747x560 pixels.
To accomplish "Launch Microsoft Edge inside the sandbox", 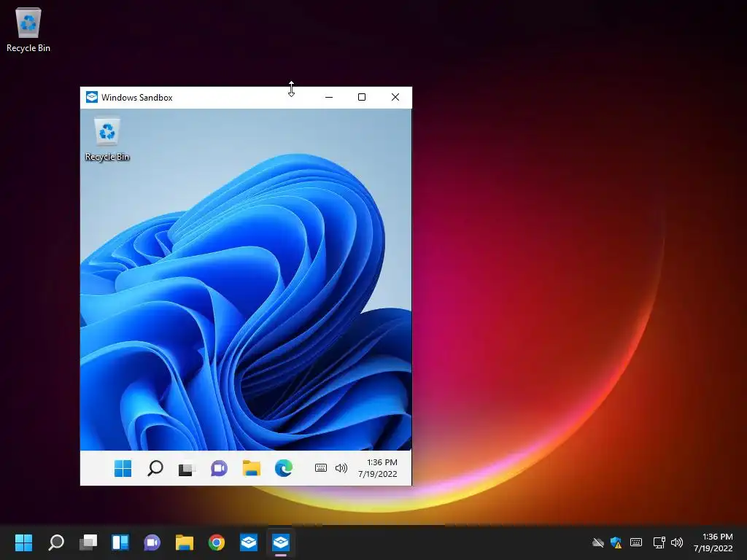I will 284,469.
